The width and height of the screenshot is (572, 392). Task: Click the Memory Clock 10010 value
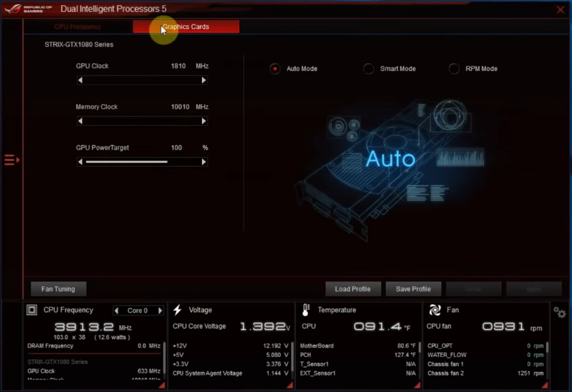click(x=180, y=107)
